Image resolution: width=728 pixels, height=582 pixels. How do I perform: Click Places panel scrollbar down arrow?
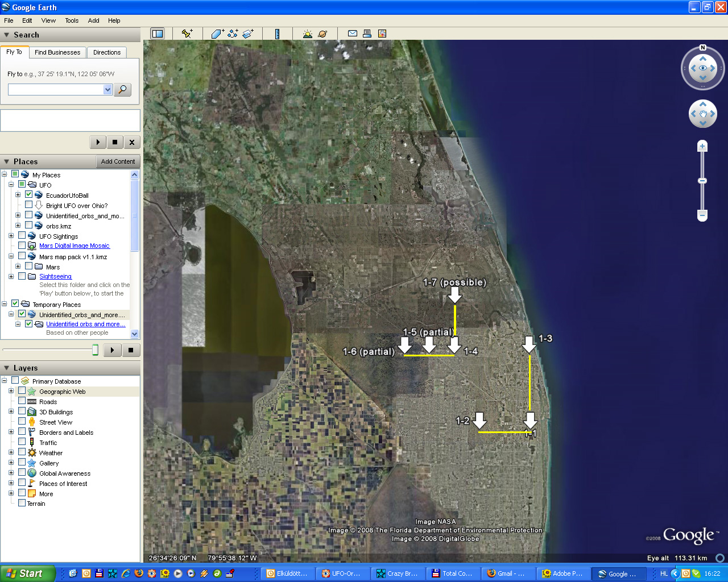coord(135,334)
